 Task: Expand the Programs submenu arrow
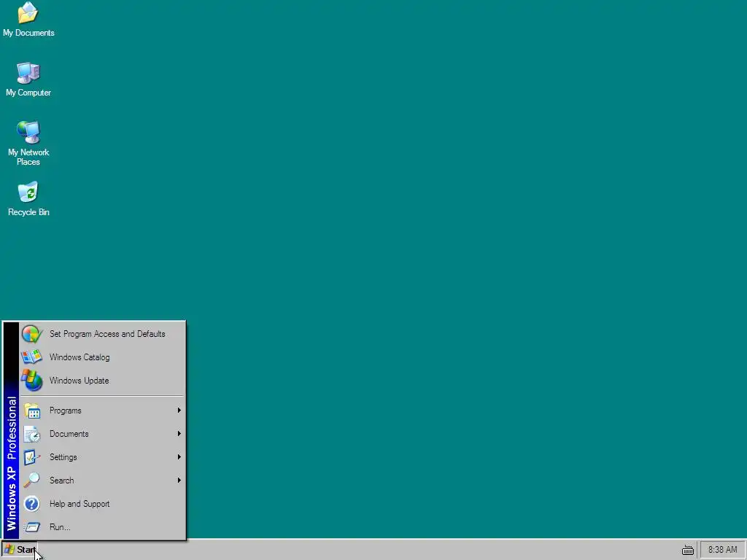point(179,411)
